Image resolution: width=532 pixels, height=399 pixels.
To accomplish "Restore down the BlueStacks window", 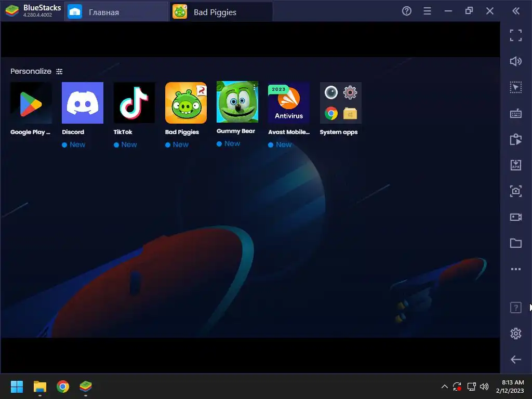I will tap(469, 11).
